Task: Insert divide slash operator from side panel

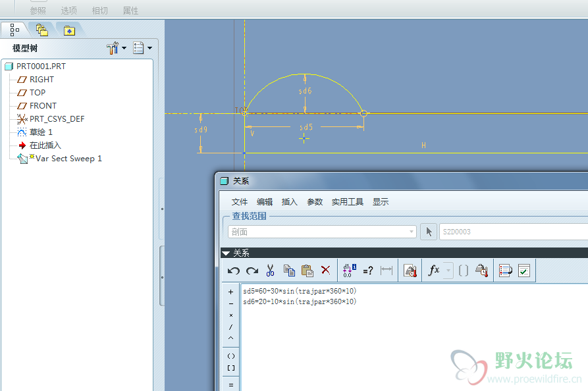Action: [x=230, y=327]
